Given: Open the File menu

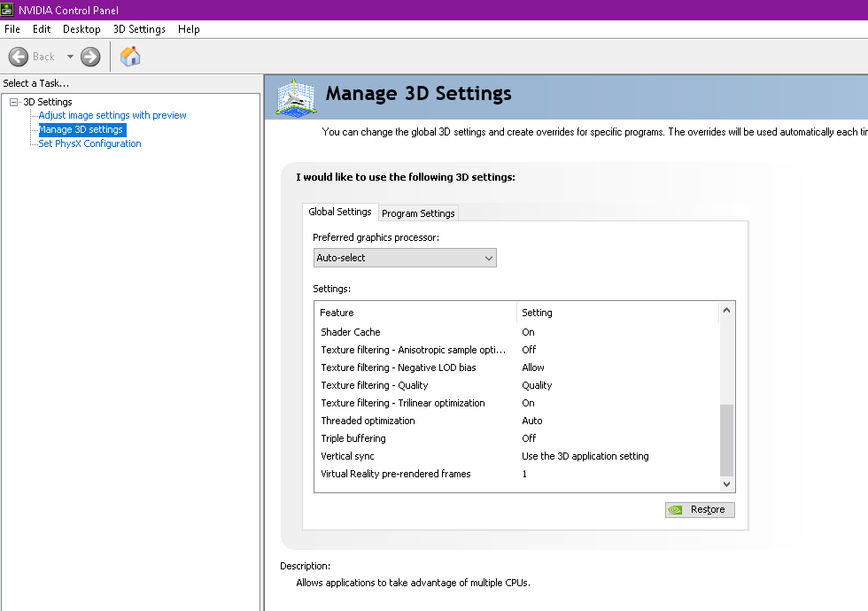Looking at the screenshot, I should tap(12, 28).
